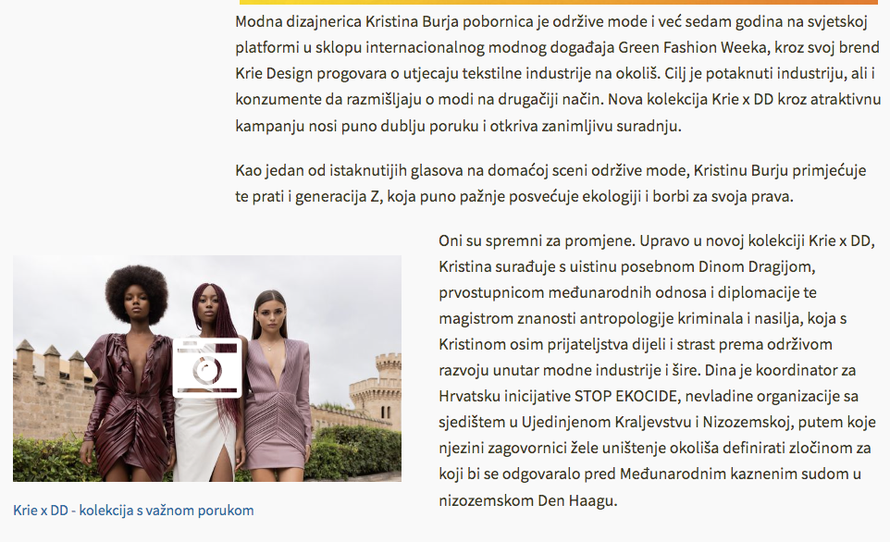Viewport: 890px width, 542px height.
Task: Open the 'Krie x DD - kolekcija s važnom porukom' link
Action: pyautogui.click(x=133, y=510)
